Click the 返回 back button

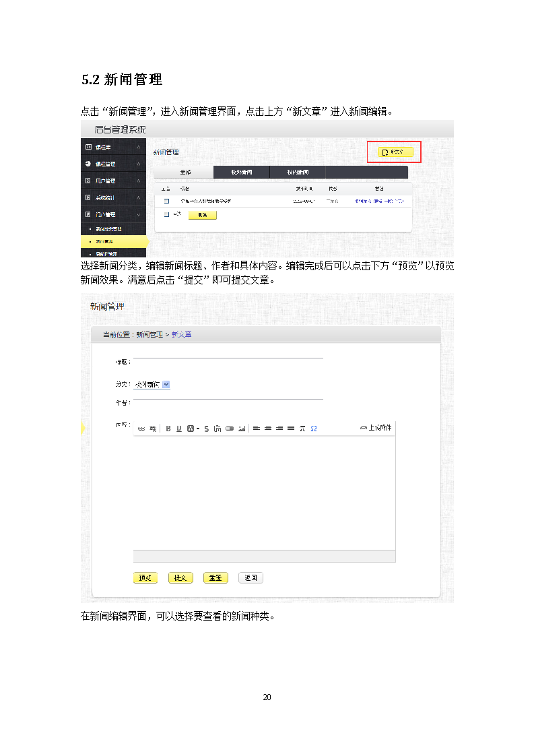tap(251, 577)
